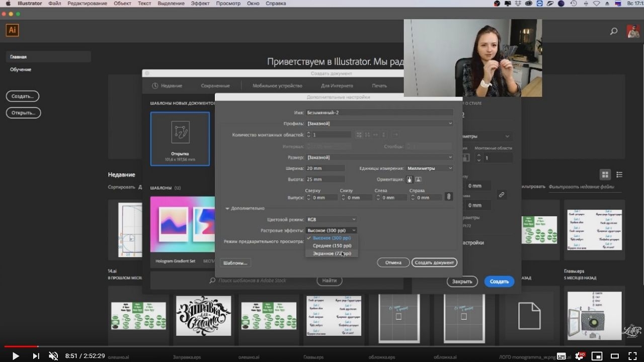Click the Ширина width field

(x=326, y=168)
